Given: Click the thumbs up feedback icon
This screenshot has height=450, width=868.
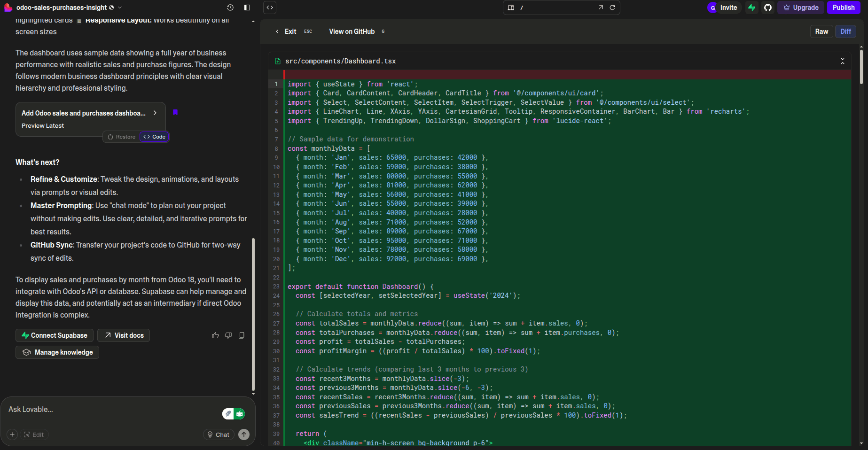Looking at the screenshot, I should tap(215, 335).
